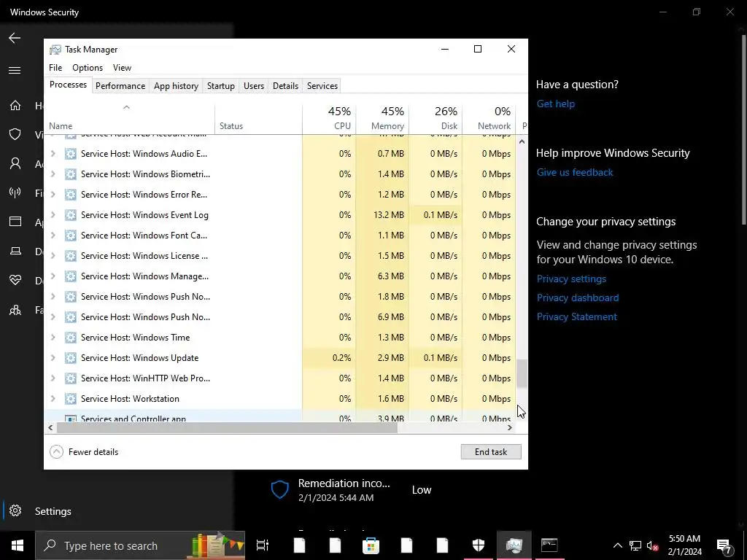Viewport: 747px width, 560px height.
Task: Open the Get help link
Action: (x=555, y=104)
